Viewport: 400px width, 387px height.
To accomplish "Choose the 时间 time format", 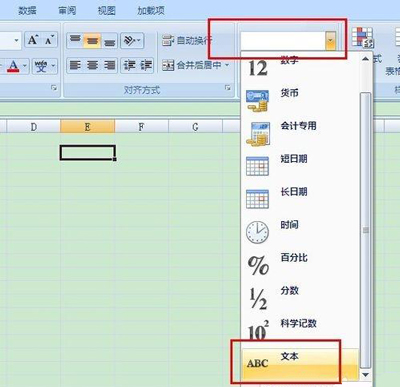I will 300,231.
